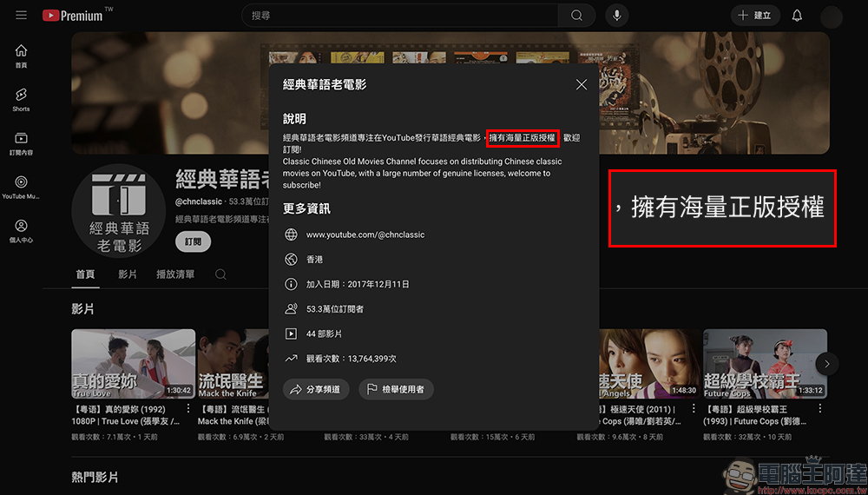The width and height of the screenshot is (868, 495).
Task: Open 訂閱內容 in the sidebar
Action: click(x=21, y=144)
